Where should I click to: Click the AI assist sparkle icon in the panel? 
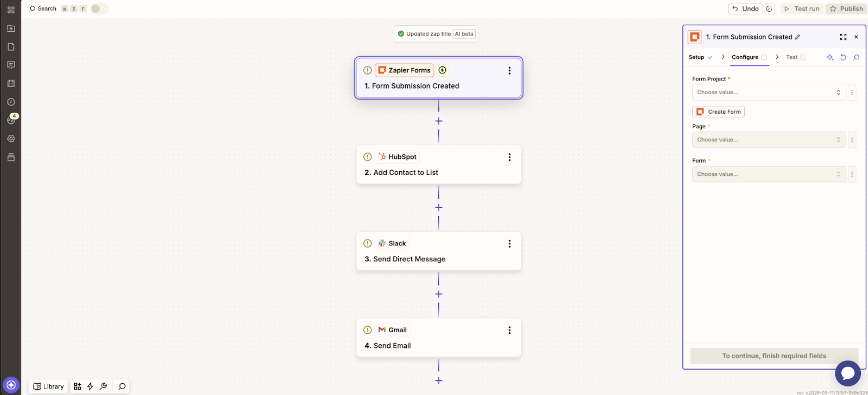coord(830,57)
